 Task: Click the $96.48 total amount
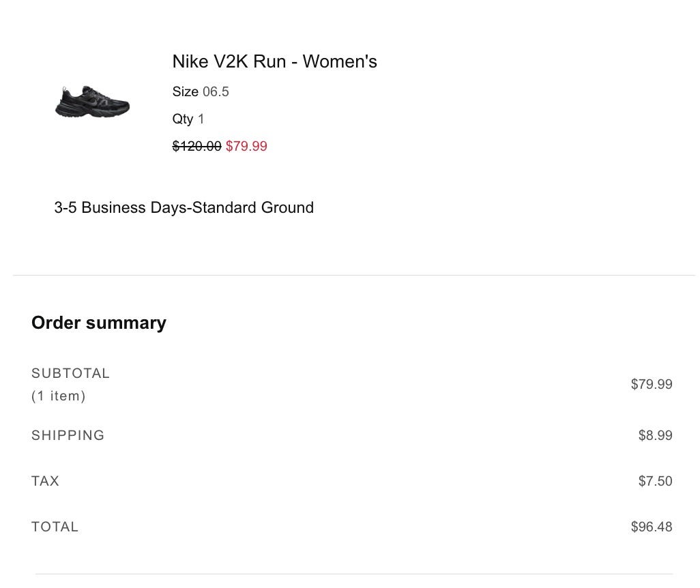click(652, 527)
